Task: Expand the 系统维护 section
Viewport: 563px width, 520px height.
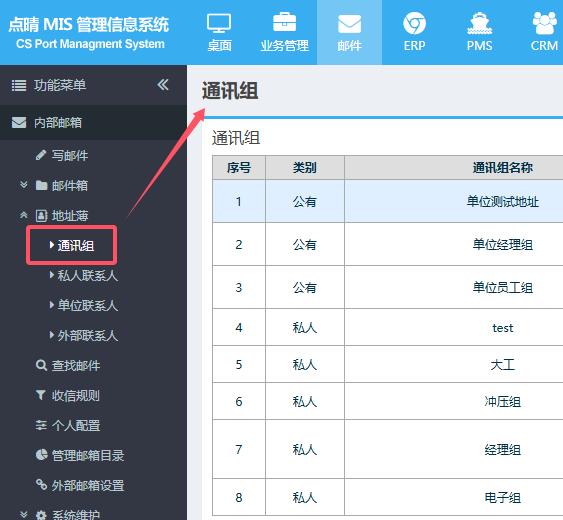Action: point(60,515)
